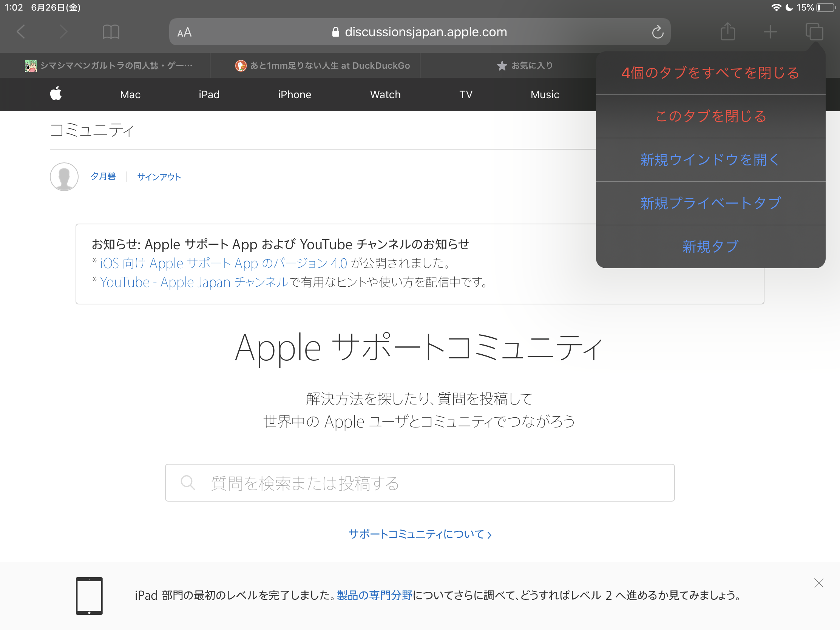Choose このタブを閉じる from popup

point(710,116)
